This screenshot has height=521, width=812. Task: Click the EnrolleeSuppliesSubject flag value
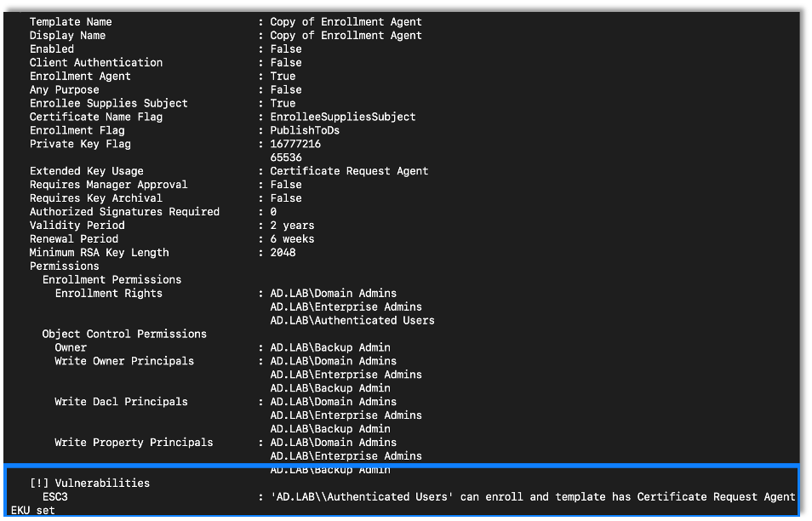[343, 117]
